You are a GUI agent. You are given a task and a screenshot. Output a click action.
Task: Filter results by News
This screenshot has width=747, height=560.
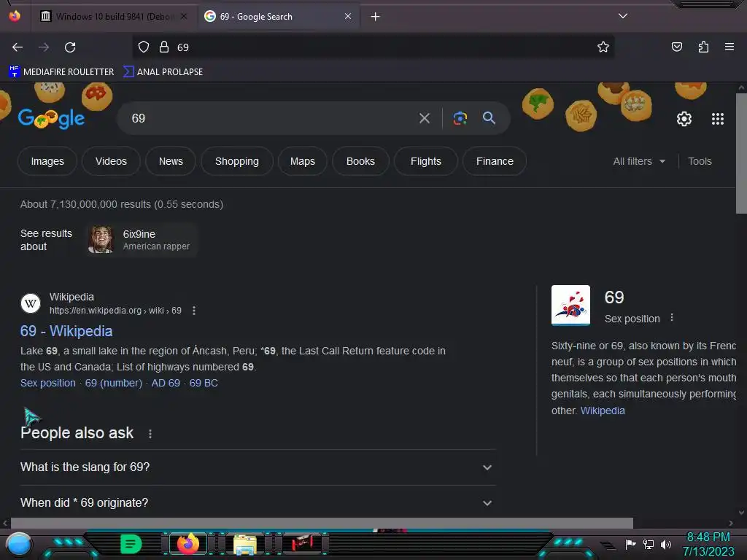click(x=171, y=161)
